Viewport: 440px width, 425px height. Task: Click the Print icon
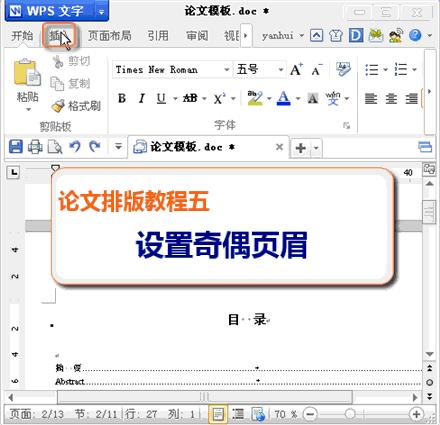[x=35, y=147]
